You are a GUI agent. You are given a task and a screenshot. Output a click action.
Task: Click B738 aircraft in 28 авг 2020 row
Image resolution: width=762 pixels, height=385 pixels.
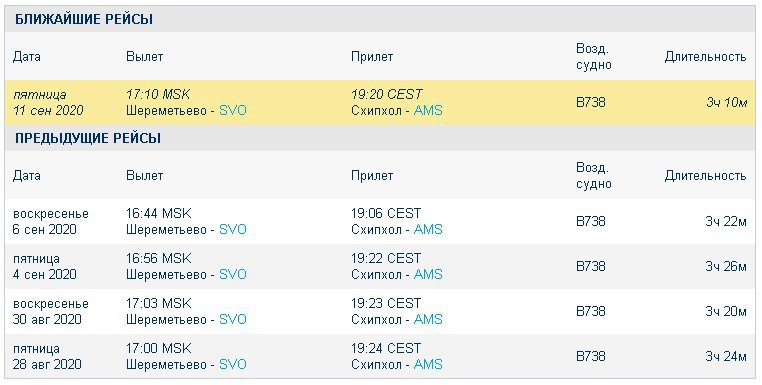[x=591, y=356]
